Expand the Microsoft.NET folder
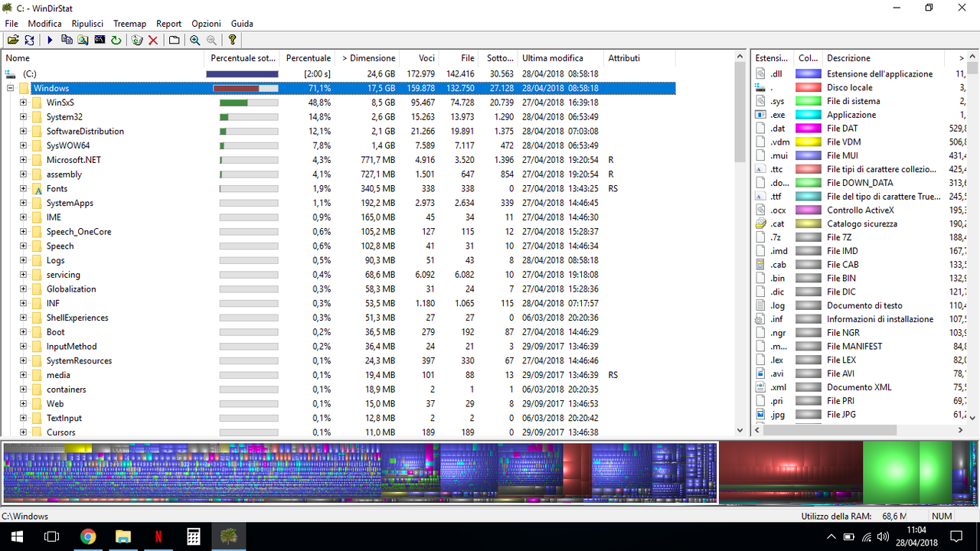Image resolution: width=980 pixels, height=551 pixels. pos(24,160)
